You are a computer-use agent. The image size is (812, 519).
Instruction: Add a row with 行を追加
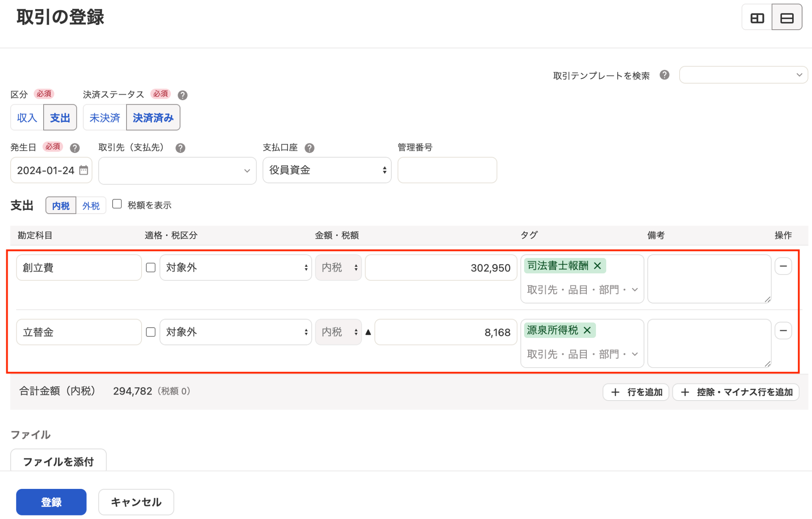coord(636,392)
